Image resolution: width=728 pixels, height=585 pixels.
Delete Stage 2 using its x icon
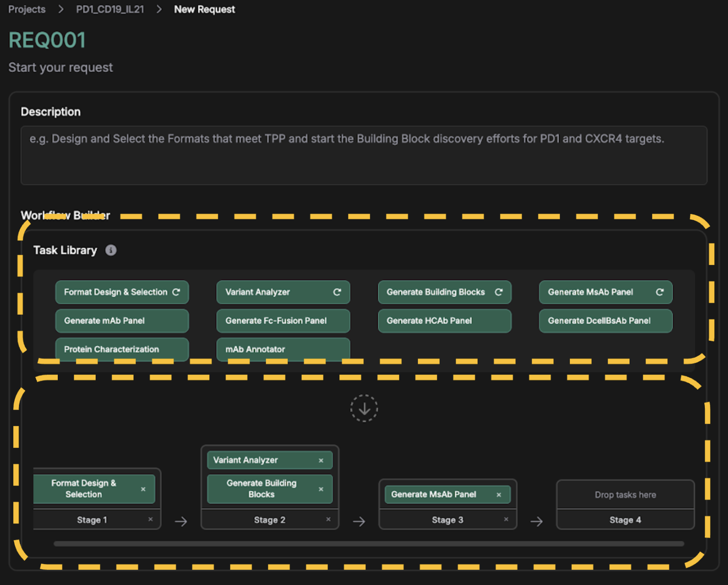click(328, 519)
